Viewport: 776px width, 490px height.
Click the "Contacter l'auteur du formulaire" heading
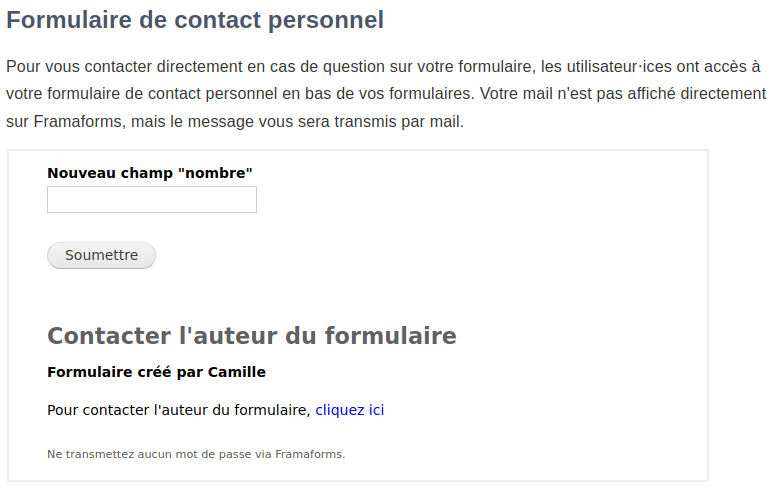click(251, 336)
